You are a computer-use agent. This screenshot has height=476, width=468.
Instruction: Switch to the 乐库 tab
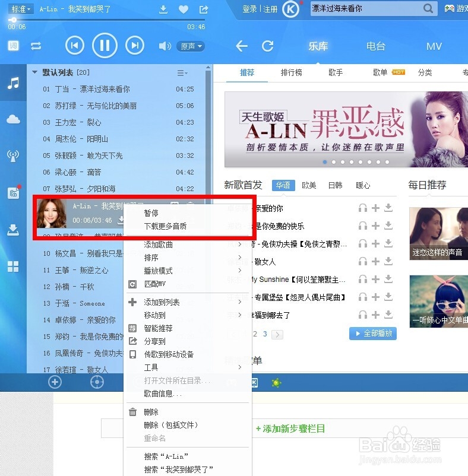pos(318,46)
